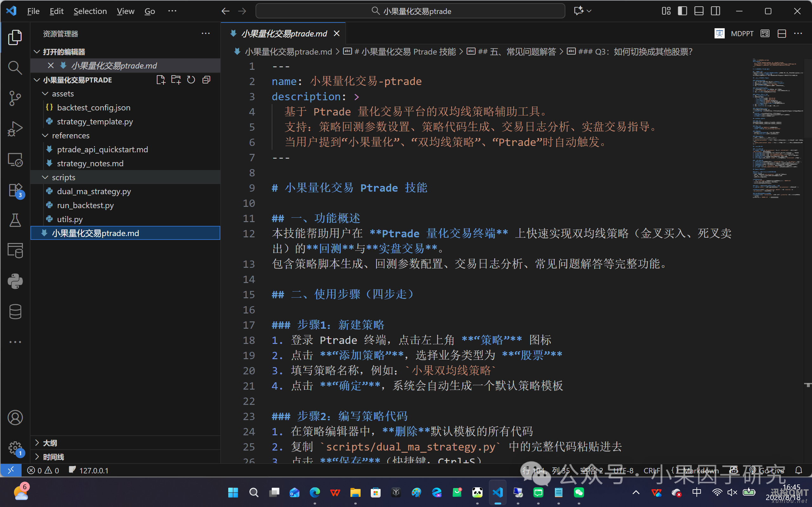Collapse all folders in explorer
Viewport: 812px width, 507px height.
pos(206,80)
